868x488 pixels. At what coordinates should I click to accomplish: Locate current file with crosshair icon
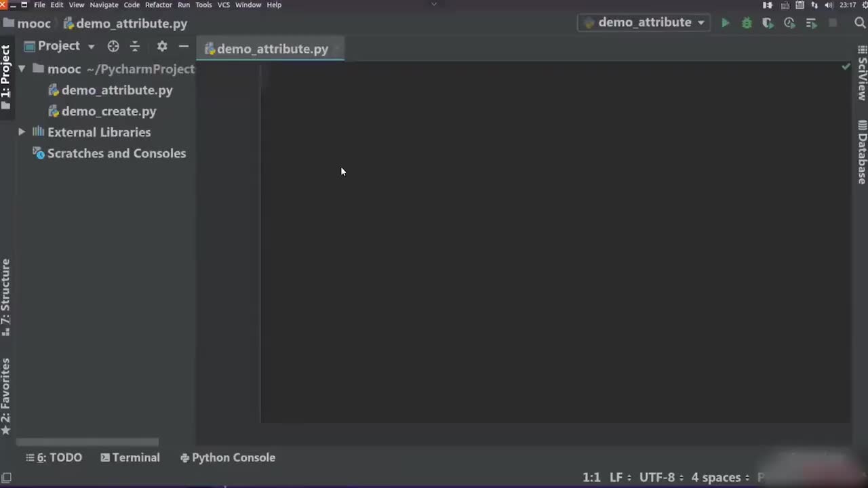[113, 46]
